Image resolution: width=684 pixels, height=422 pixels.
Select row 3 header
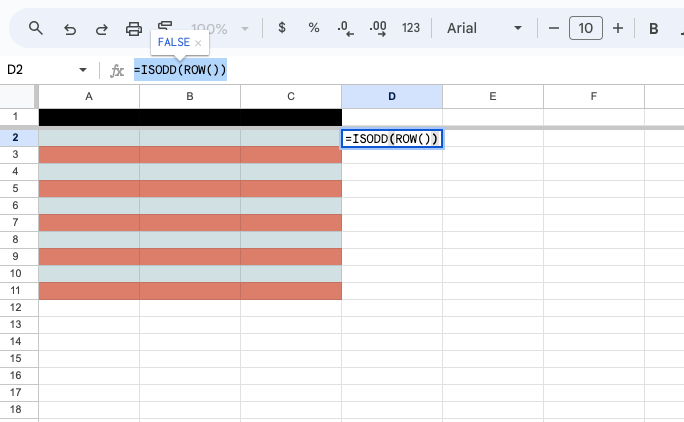pyautogui.click(x=17, y=154)
